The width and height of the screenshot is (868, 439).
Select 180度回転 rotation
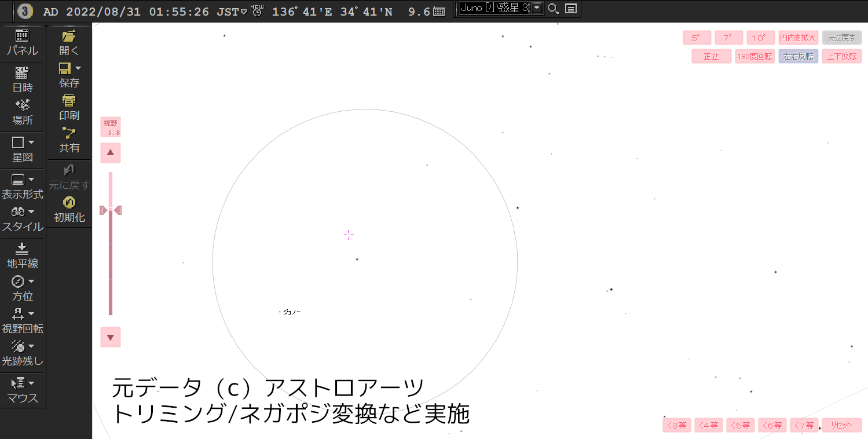point(755,56)
